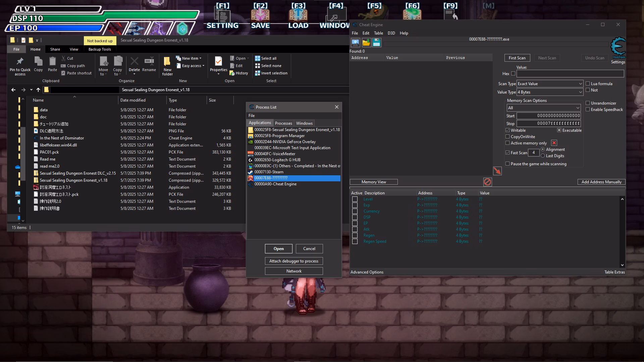
Task: Click Memory View button
Action: coord(374,182)
